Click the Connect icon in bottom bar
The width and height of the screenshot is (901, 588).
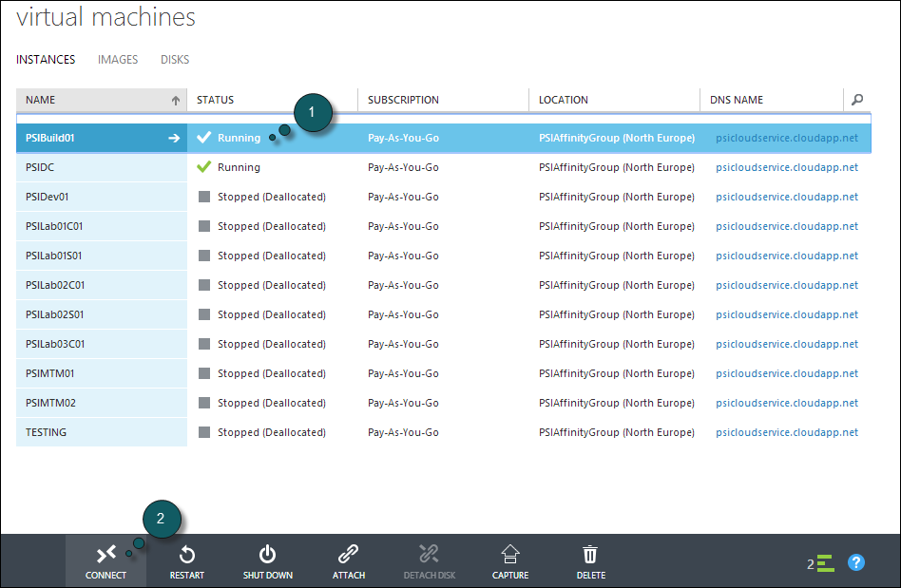pos(106,554)
